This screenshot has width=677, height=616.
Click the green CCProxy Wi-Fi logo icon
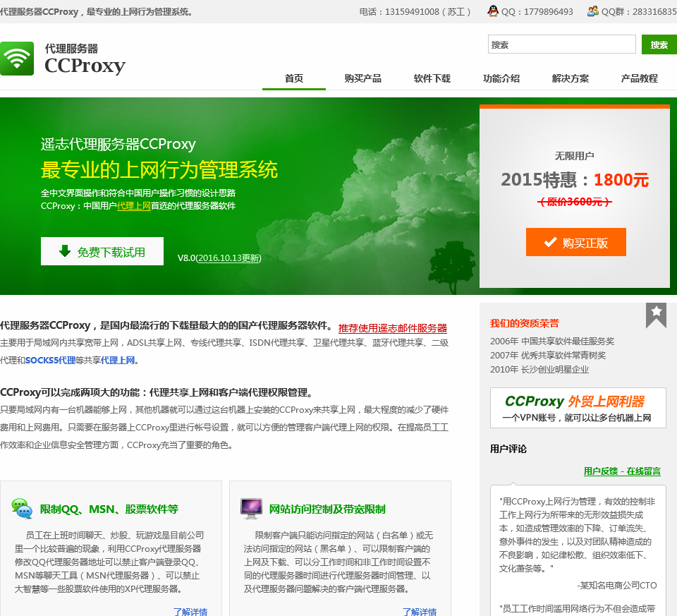[x=17, y=59]
